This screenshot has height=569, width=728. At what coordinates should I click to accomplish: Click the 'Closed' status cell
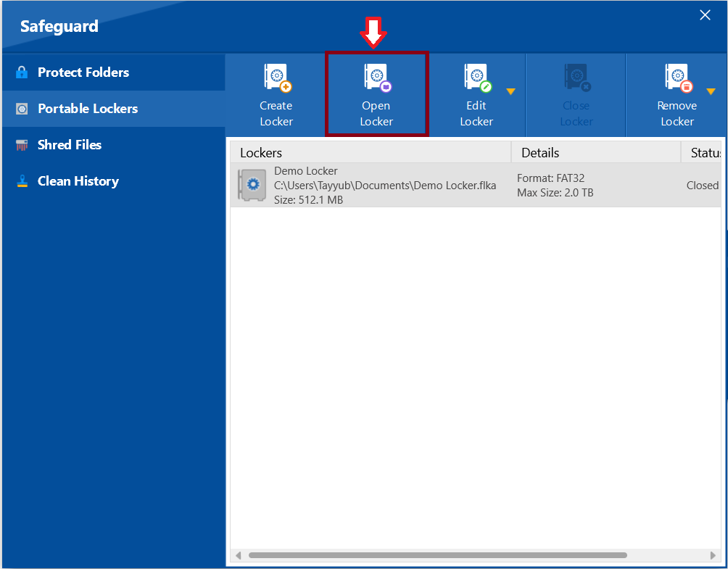tap(703, 185)
